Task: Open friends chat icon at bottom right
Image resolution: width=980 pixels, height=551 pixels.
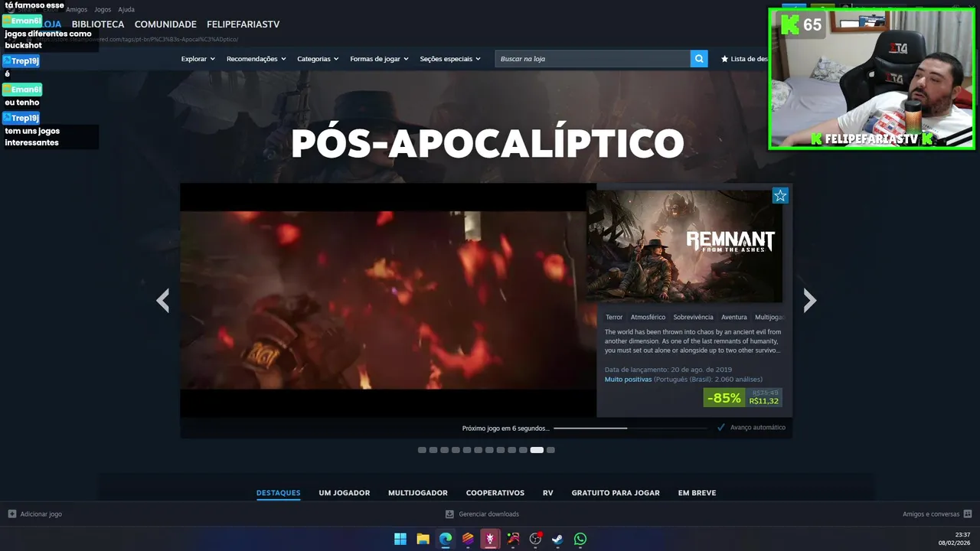Action: click(x=968, y=514)
